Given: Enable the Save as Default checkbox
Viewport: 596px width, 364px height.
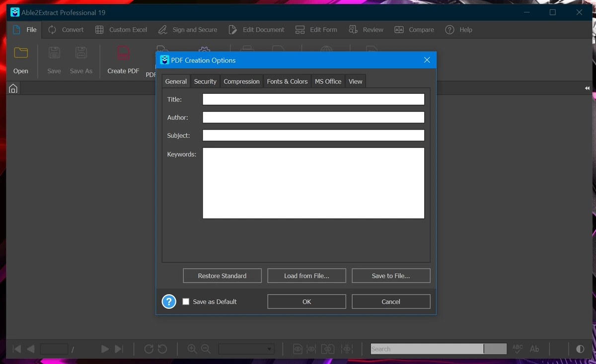Looking at the screenshot, I should pyautogui.click(x=186, y=301).
